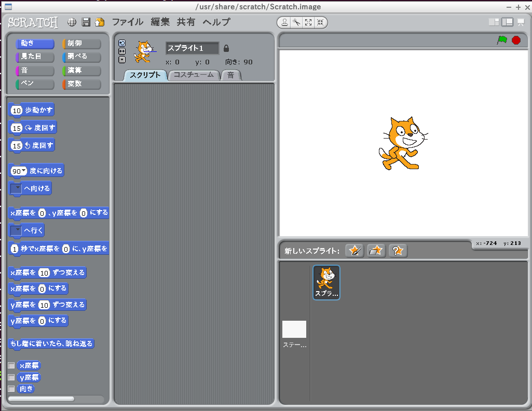Image resolution: width=532 pixels, height=411 pixels.
Task: Set rotation style to don't rotate
Action: tap(122, 60)
